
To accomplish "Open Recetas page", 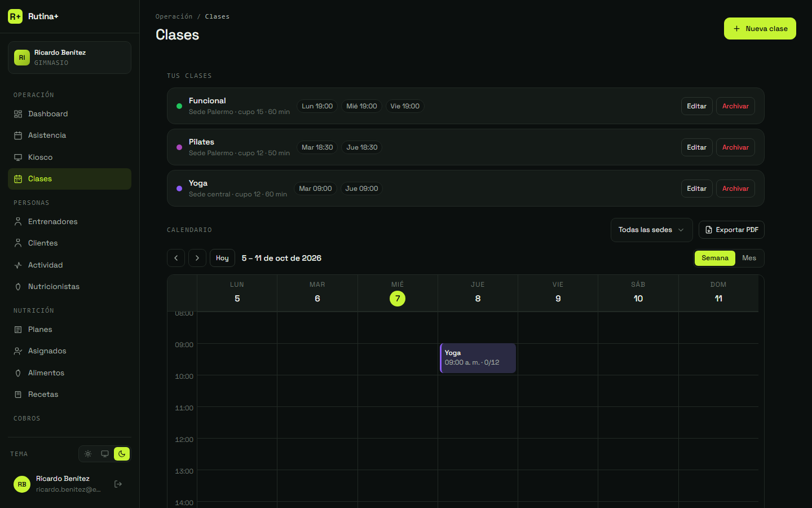I will [x=69, y=395].
